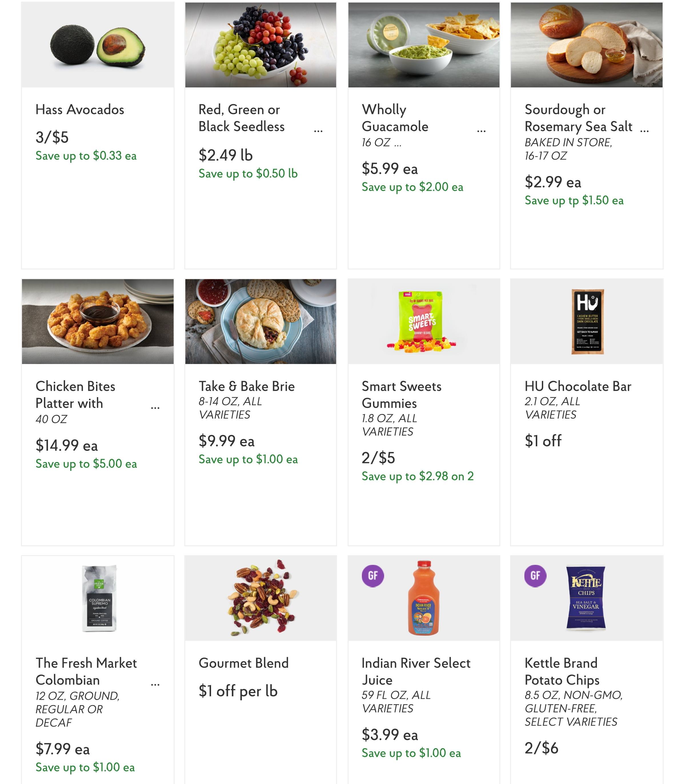Screen dimensions: 684x784
Task: Click the Indian River Select Juice title
Action: [x=416, y=672]
